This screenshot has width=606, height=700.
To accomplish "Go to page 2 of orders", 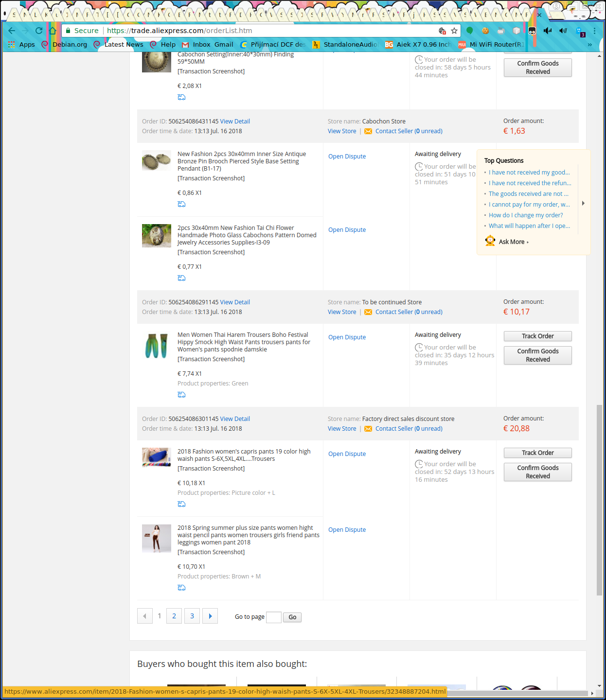I will pyautogui.click(x=174, y=616).
